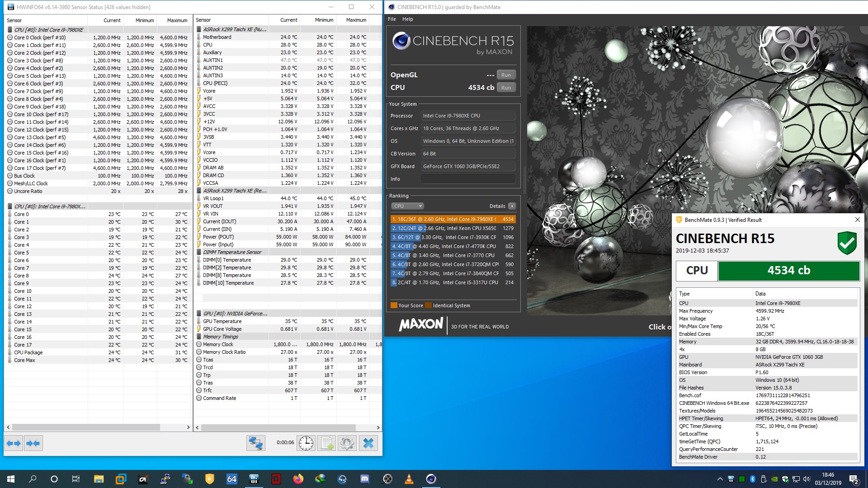868x488 pixels.
Task: Close the BenchMate Verified Result panel
Action: 857,220
